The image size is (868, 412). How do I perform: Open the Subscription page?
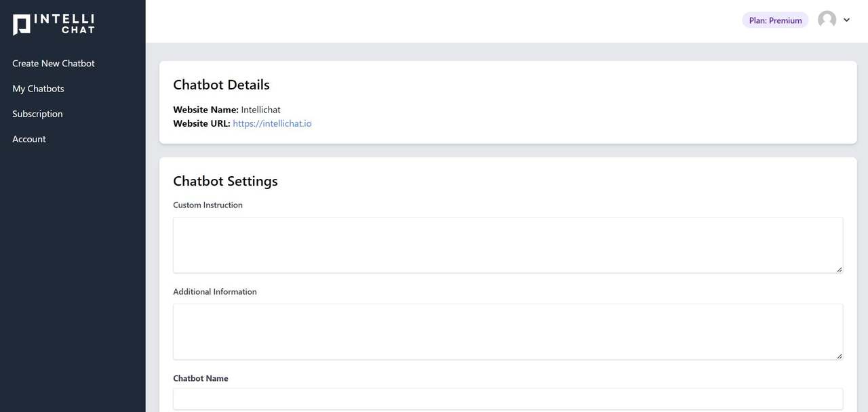coord(37,114)
